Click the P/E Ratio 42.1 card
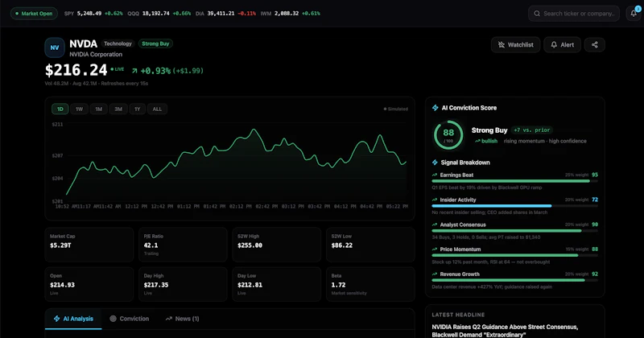The width and height of the screenshot is (644, 338). (183, 245)
